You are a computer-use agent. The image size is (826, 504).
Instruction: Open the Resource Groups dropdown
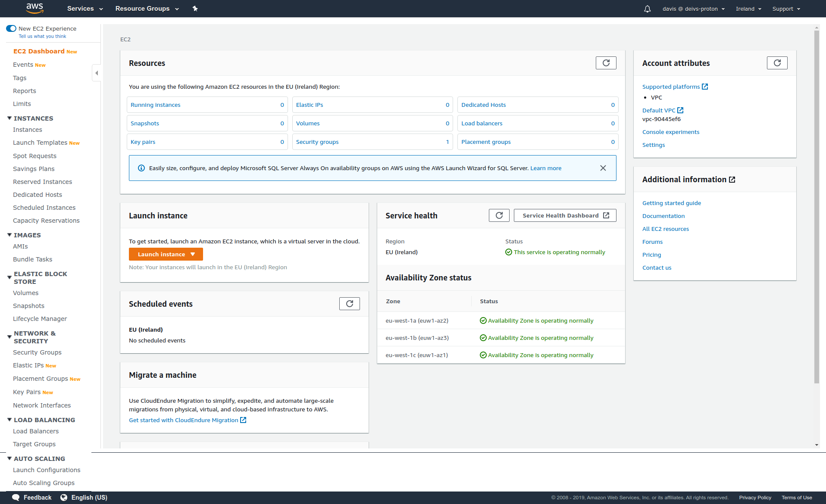click(x=147, y=9)
